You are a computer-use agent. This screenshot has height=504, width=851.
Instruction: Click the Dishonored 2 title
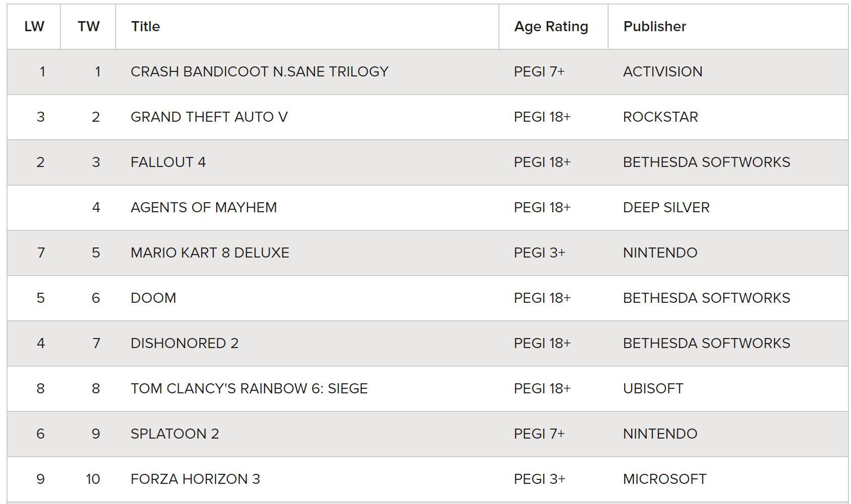point(185,344)
